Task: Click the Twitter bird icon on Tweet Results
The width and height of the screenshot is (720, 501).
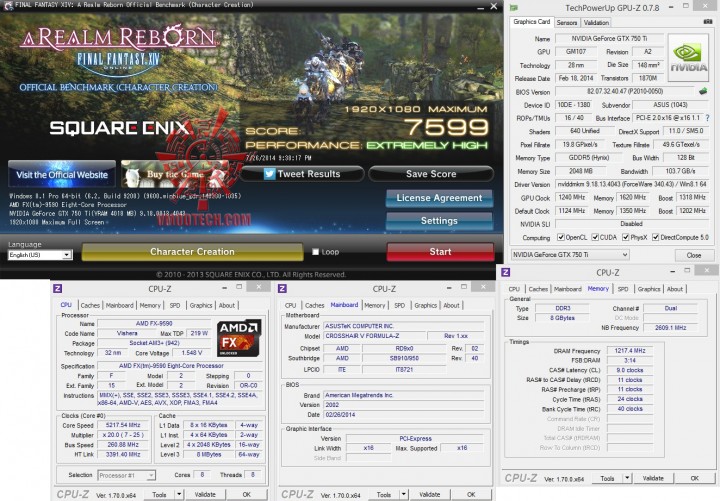Action: click(x=270, y=174)
